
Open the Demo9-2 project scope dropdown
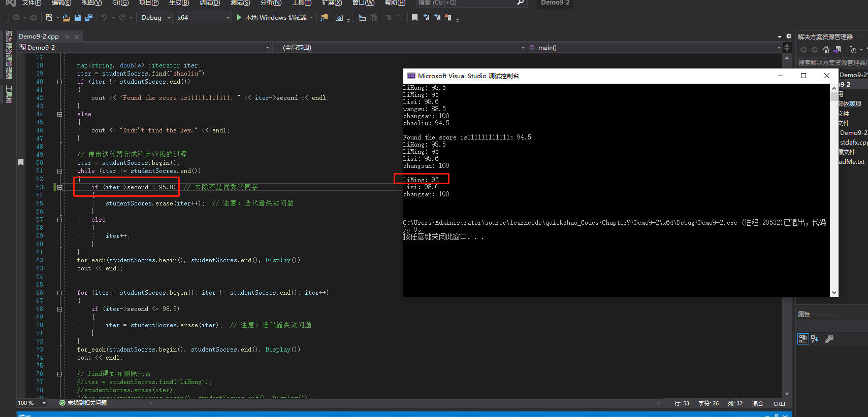coord(144,47)
